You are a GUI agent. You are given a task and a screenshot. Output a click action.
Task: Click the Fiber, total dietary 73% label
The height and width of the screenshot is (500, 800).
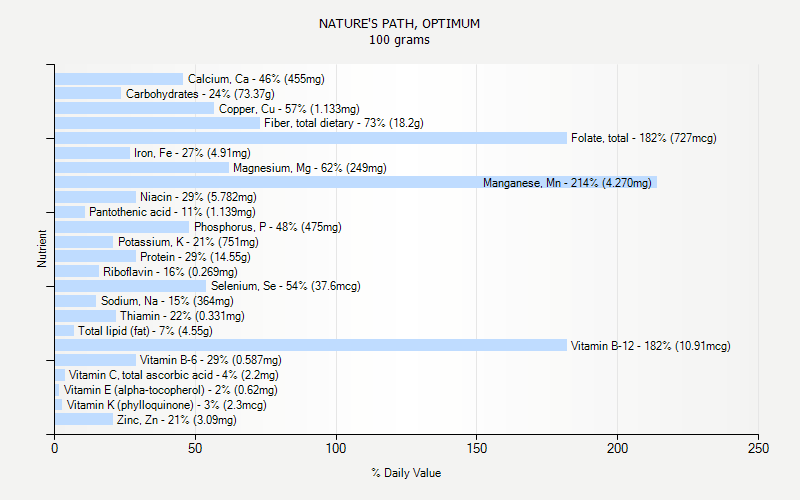(x=344, y=123)
